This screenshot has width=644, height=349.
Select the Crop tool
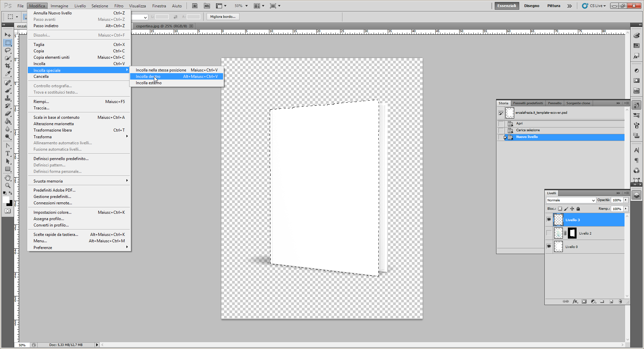[8, 66]
